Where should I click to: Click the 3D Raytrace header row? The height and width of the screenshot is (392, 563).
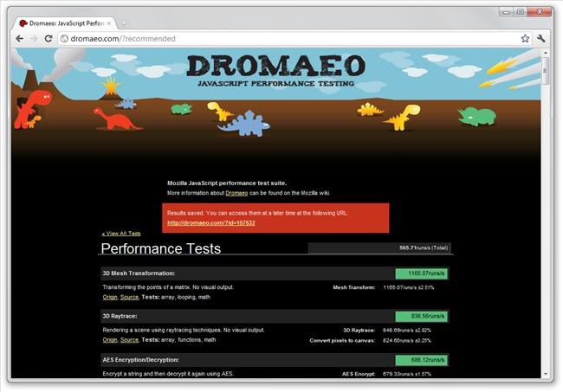point(275,316)
